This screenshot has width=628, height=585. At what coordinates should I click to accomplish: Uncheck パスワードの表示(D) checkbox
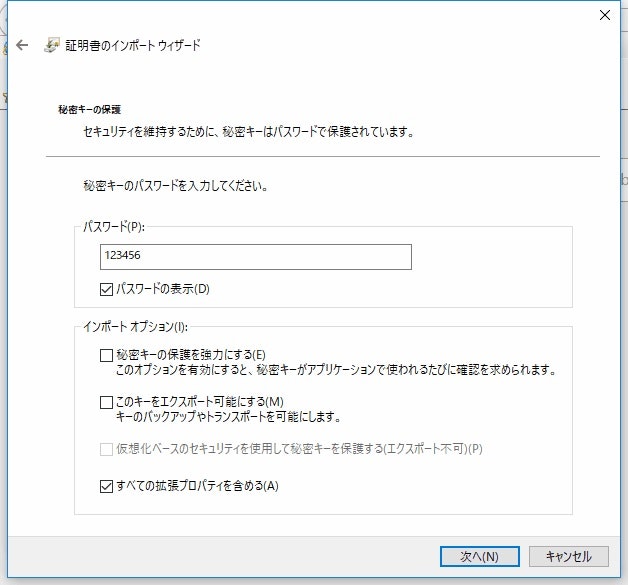(x=106, y=289)
